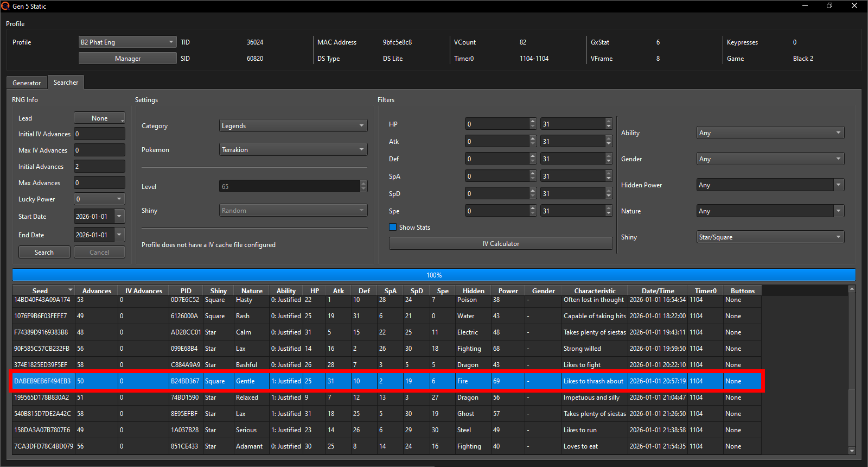Expand the Profile dropdown B2 Phat Eng
Image resolution: width=868 pixels, height=467 pixels.
(127, 42)
